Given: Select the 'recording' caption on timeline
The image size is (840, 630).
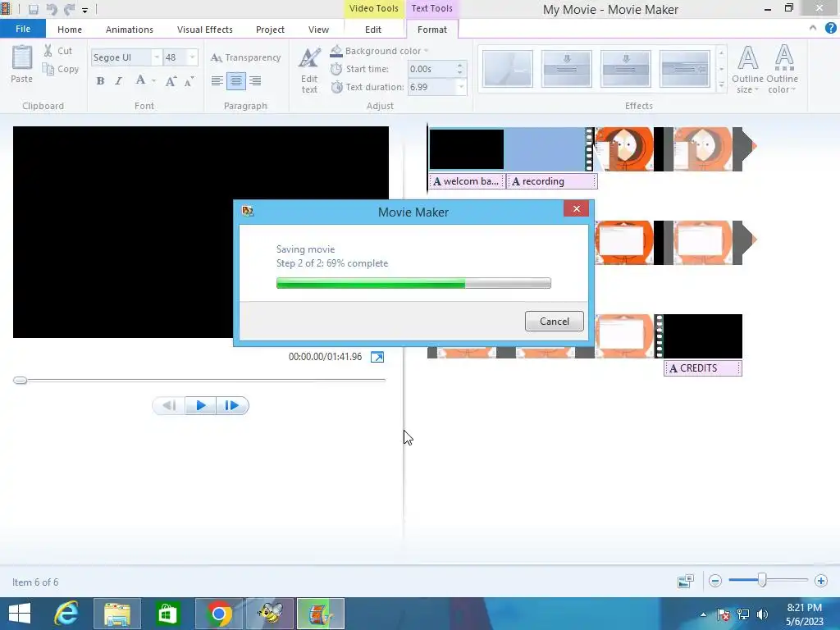Looking at the screenshot, I should tap(552, 181).
